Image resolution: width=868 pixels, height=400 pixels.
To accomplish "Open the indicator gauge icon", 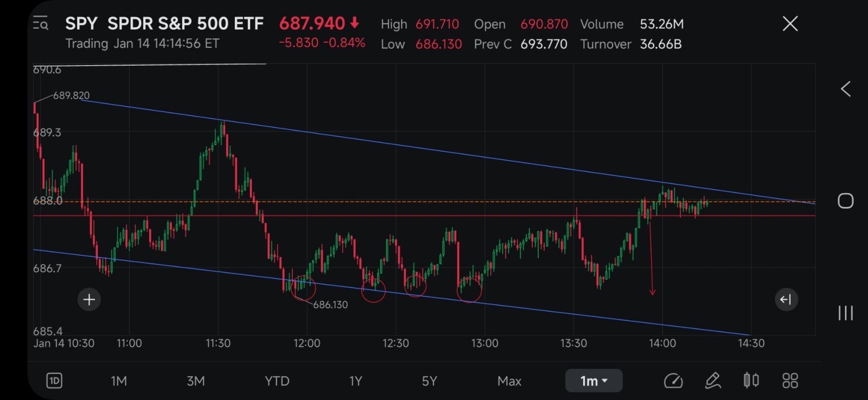I will 673,381.
